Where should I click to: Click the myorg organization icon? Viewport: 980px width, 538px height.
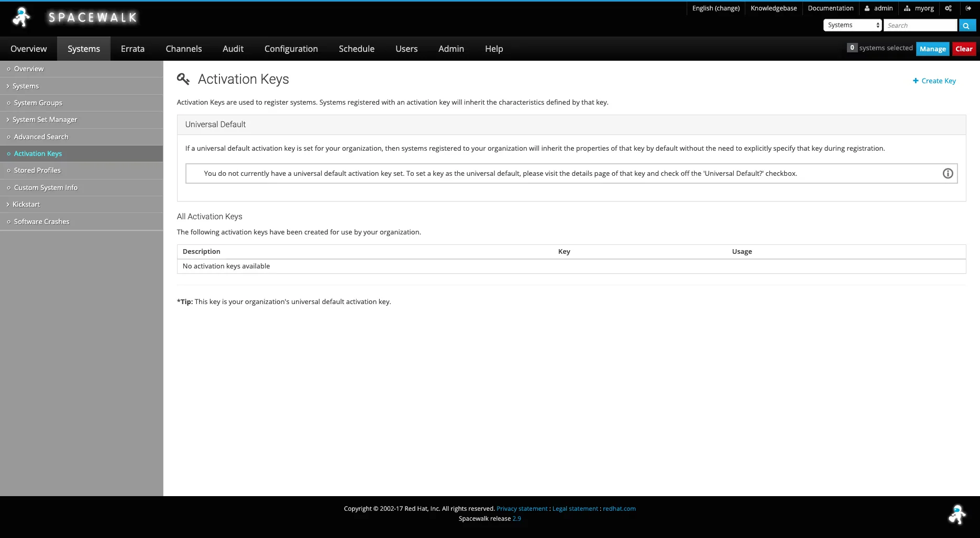(907, 8)
